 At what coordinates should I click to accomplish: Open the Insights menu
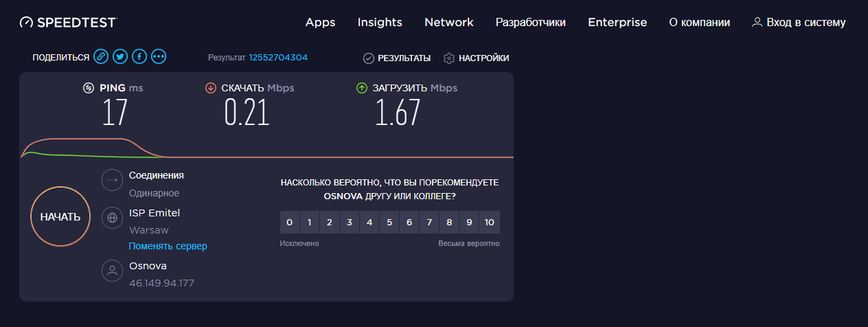pyautogui.click(x=380, y=23)
